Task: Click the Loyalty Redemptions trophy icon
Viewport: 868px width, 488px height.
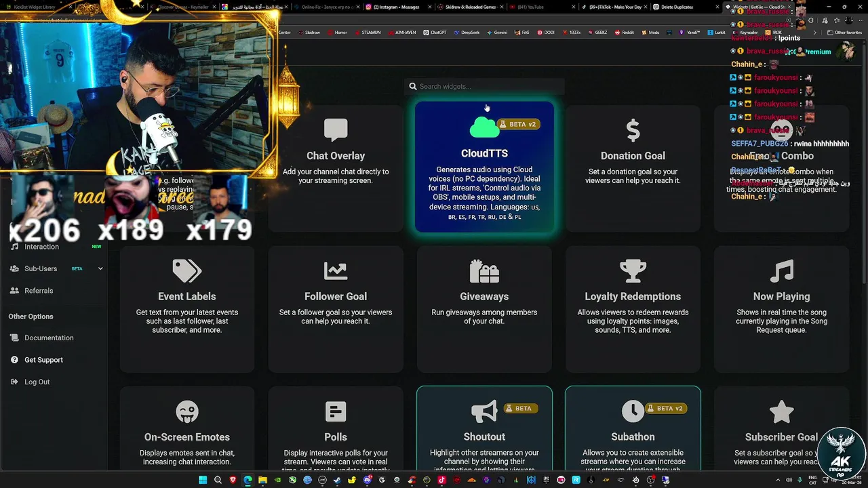Action: point(633,271)
